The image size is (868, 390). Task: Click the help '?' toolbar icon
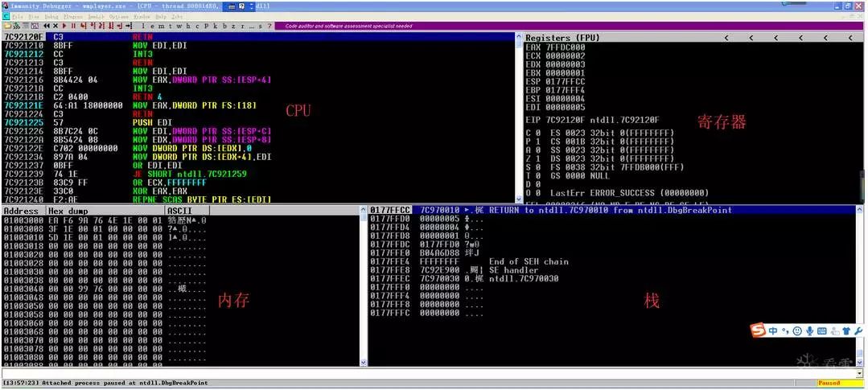[269, 26]
